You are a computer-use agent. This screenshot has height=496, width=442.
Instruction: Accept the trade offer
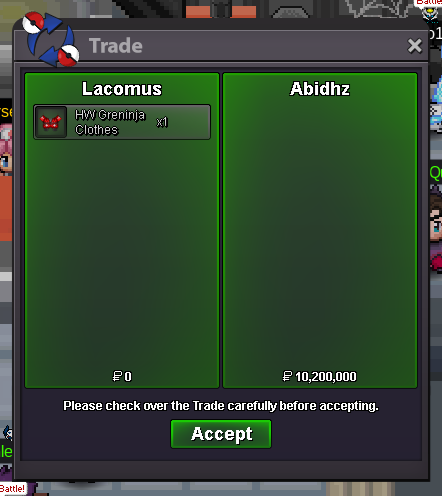(221, 434)
